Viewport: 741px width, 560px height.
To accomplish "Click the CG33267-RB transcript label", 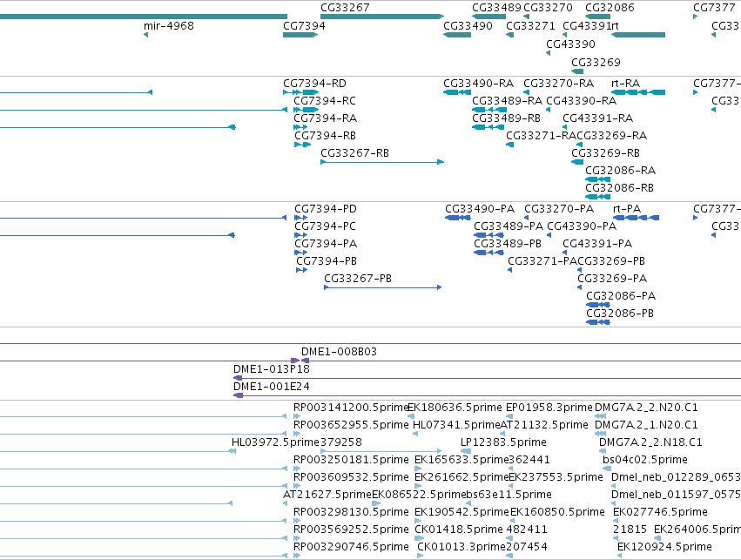I will (x=355, y=153).
